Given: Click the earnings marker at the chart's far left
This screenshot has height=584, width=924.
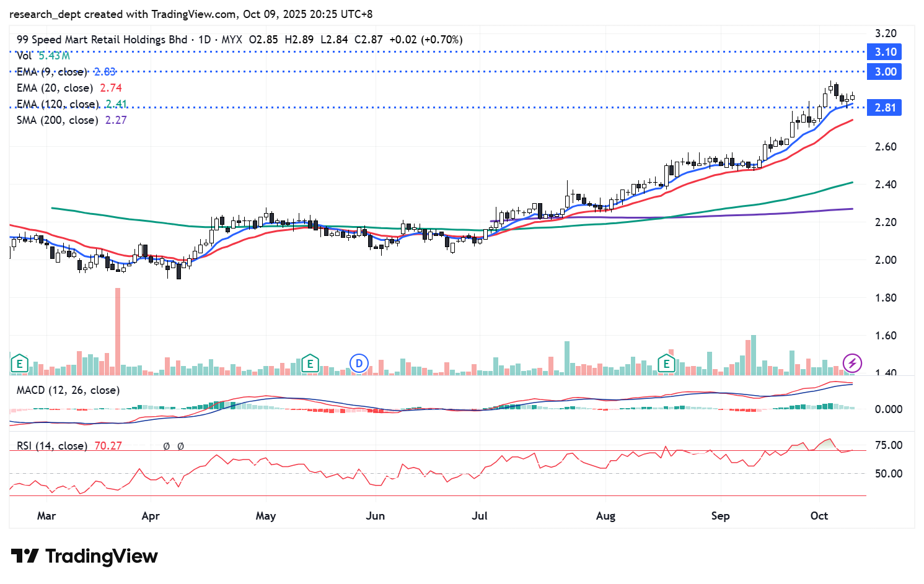Looking at the screenshot, I should (19, 364).
